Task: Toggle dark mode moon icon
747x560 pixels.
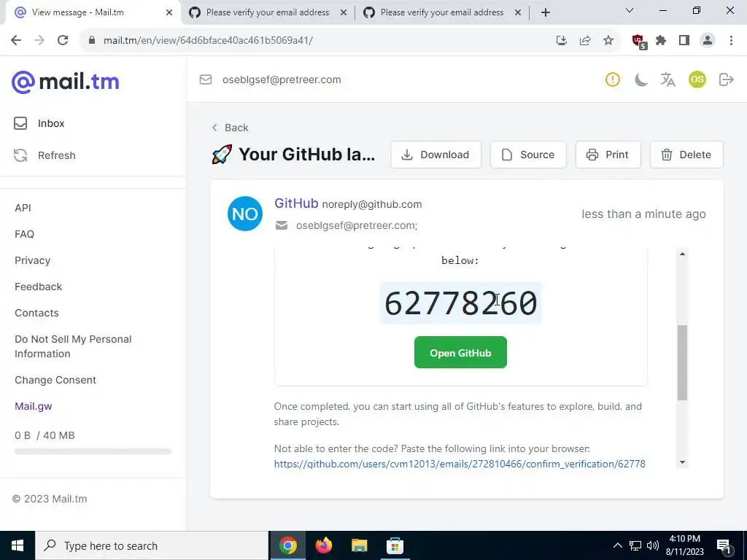Action: point(640,79)
